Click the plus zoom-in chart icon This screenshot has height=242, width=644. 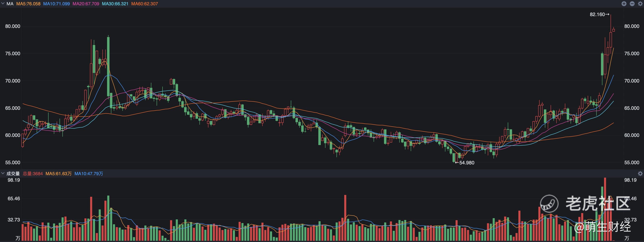pyautogui.click(x=624, y=4)
